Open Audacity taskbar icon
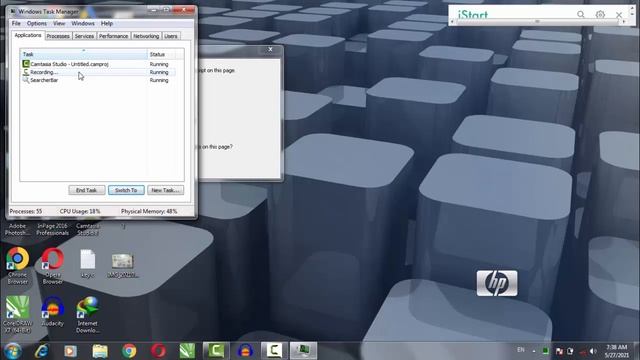This screenshot has height=360, width=640. (x=245, y=351)
